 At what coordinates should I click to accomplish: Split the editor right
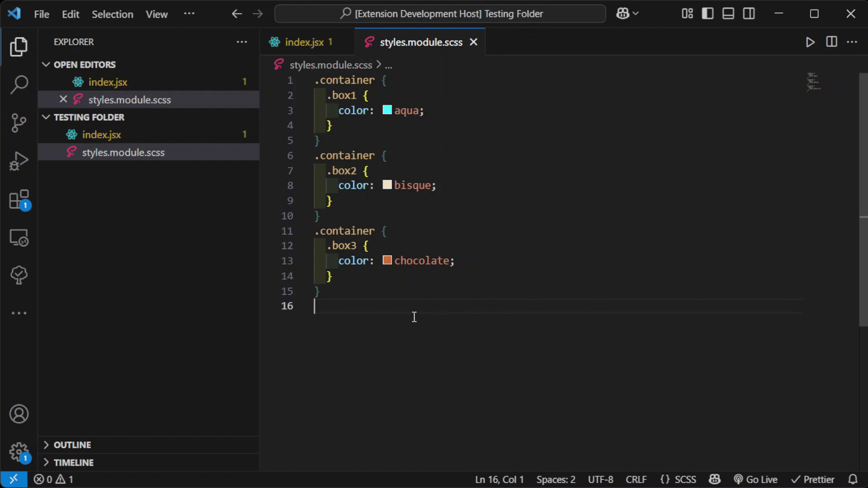(x=831, y=42)
